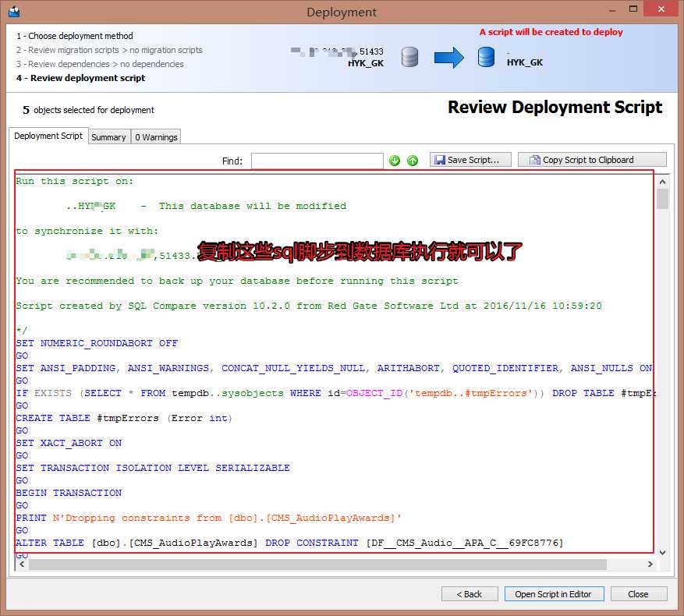Click the horizontal scrollbar right arrow

pos(650,564)
